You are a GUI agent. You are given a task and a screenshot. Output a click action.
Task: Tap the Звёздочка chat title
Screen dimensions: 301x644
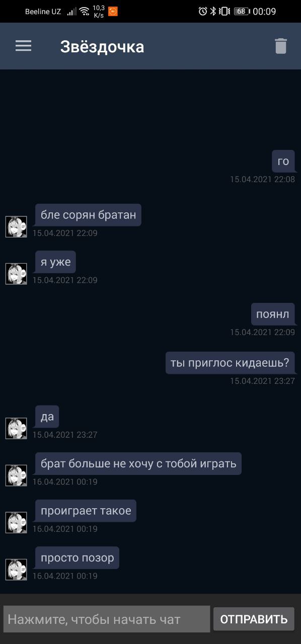pyautogui.click(x=102, y=47)
